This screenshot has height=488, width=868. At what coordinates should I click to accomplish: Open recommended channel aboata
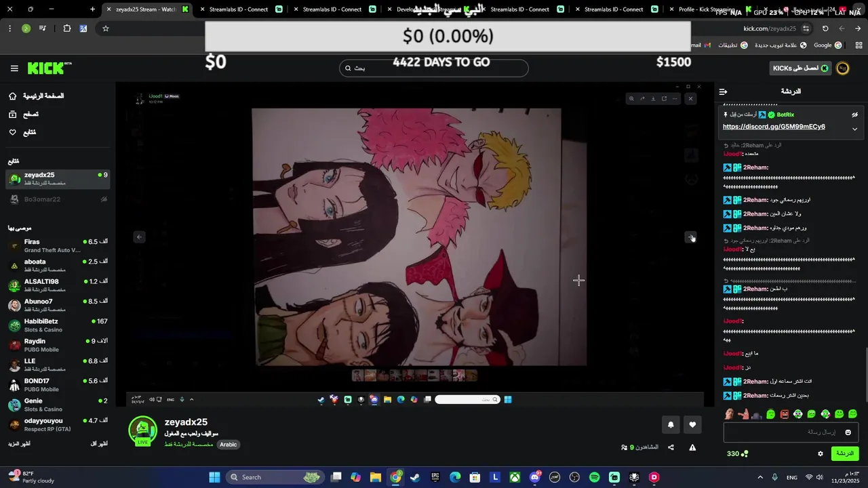tap(58, 266)
